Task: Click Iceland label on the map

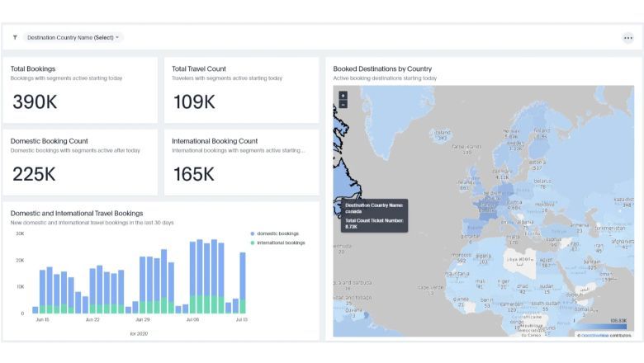Action: 443,133
